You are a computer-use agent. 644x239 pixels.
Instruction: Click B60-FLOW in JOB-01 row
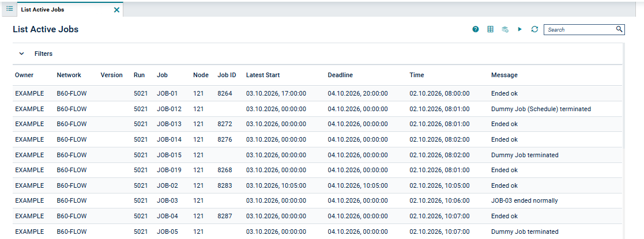72,93
